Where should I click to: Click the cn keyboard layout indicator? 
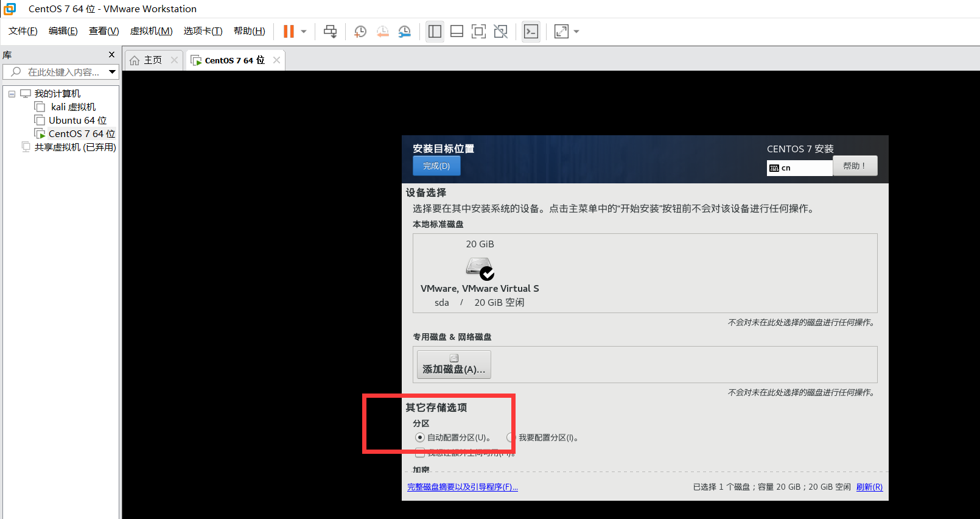[799, 168]
